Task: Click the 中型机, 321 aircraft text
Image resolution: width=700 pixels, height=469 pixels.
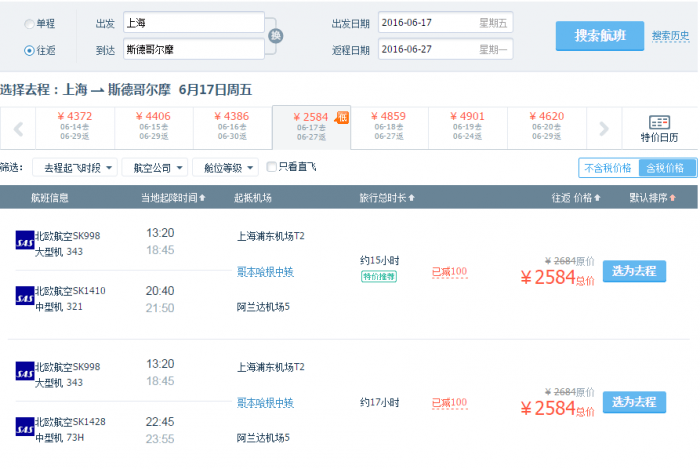Action: (x=59, y=307)
